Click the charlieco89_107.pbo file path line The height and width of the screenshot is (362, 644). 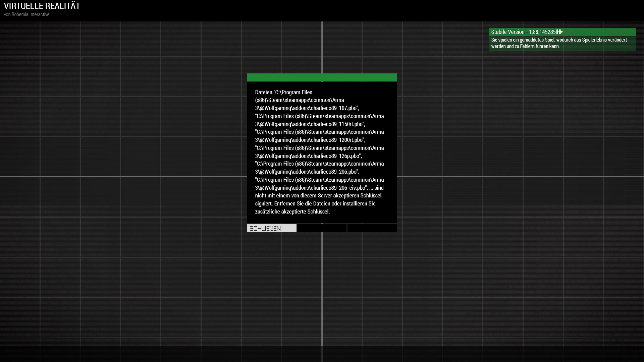click(x=307, y=108)
